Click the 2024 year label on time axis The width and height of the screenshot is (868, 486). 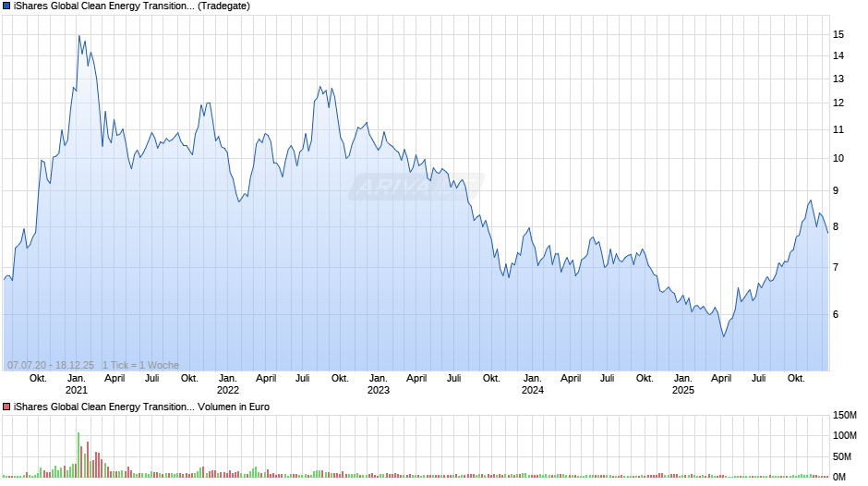click(x=532, y=390)
